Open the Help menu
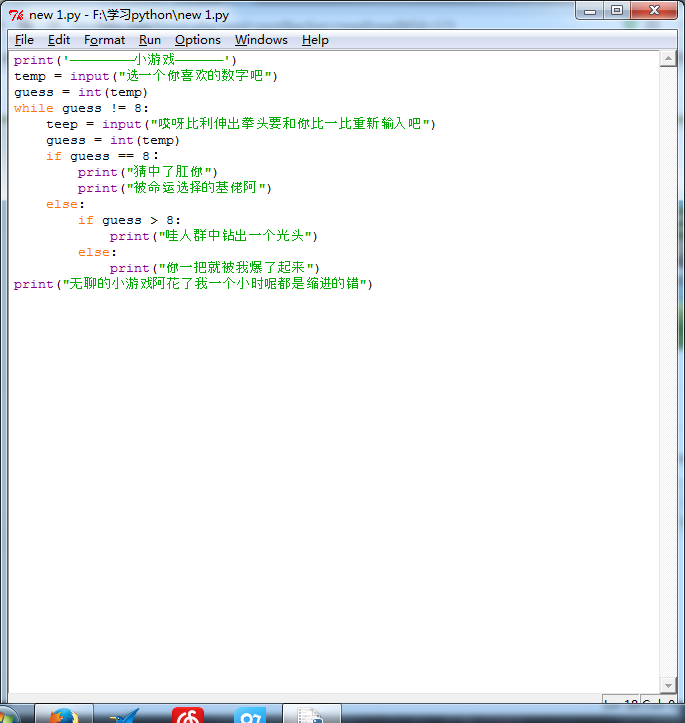The height and width of the screenshot is (723, 685). click(x=315, y=40)
